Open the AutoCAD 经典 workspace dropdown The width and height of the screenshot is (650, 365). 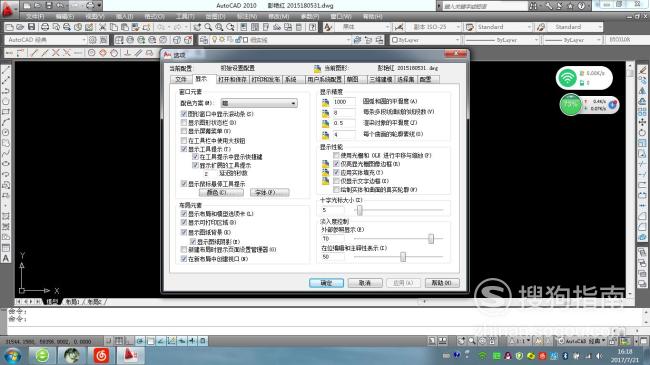[45, 40]
